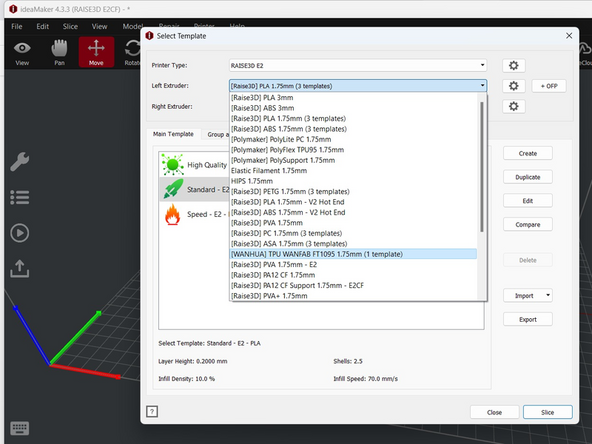Choose [Raise3D] PVA+ 1.75mm option
Image resolution: width=592 pixels, height=444 pixels.
click(x=353, y=296)
